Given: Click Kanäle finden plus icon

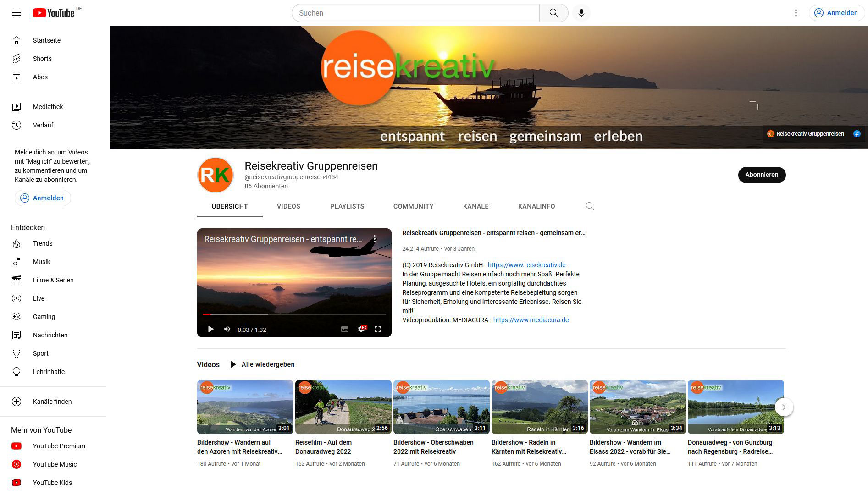Looking at the screenshot, I should pos(17,401).
